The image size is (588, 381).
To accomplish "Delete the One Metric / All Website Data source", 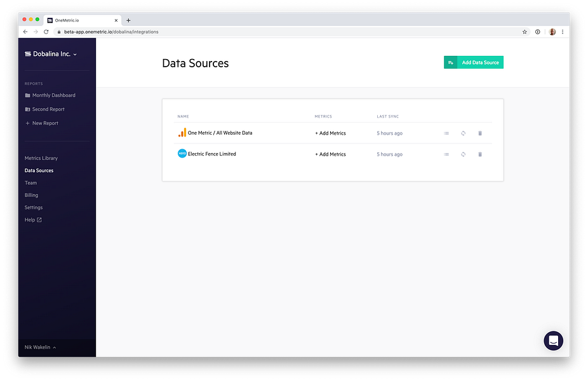I will [480, 133].
